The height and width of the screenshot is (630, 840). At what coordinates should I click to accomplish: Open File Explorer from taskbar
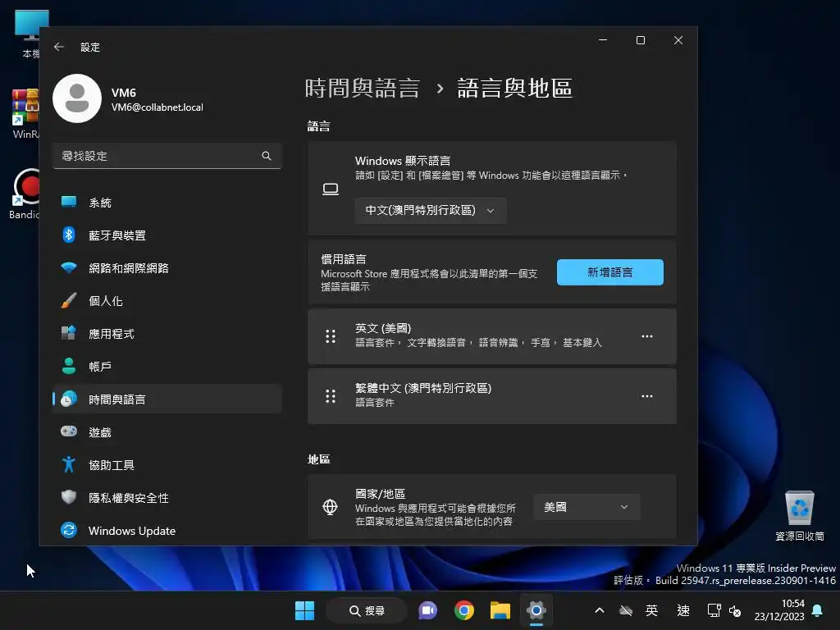pos(500,610)
